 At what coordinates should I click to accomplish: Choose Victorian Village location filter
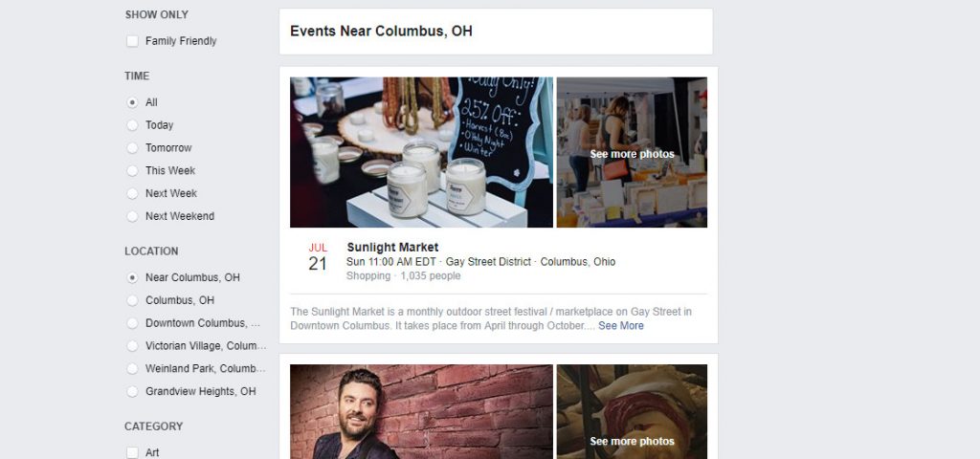click(x=132, y=346)
